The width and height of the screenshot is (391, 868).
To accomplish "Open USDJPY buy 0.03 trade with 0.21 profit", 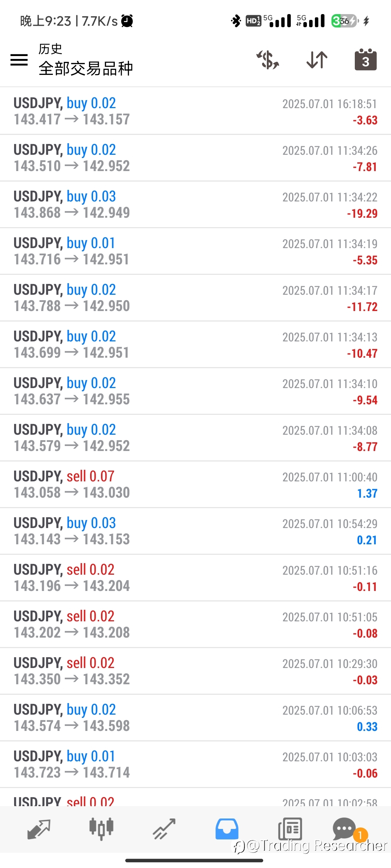I will click(x=195, y=531).
